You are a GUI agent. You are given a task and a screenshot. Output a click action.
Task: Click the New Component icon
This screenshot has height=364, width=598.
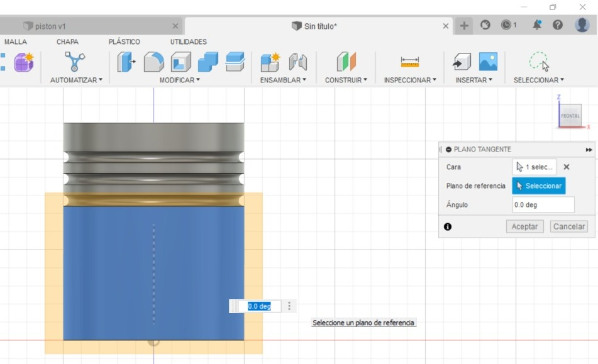click(x=270, y=62)
